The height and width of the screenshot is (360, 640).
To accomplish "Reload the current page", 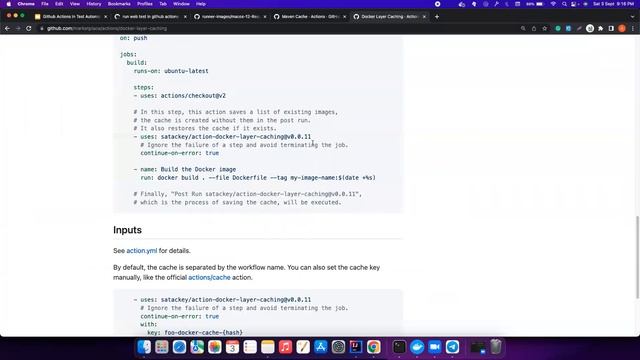I will click(x=29, y=29).
